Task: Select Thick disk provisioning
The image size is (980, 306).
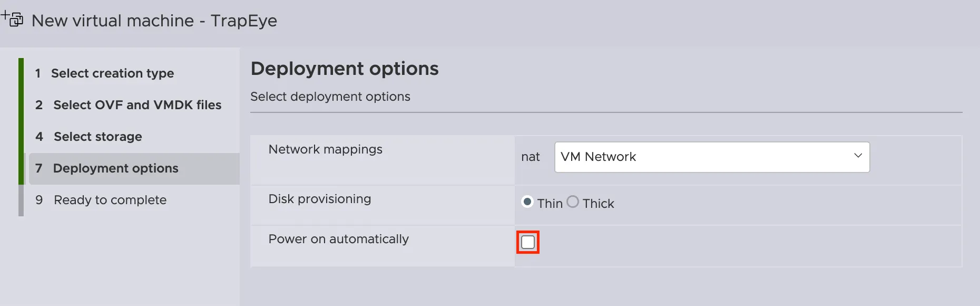Action: pos(573,202)
